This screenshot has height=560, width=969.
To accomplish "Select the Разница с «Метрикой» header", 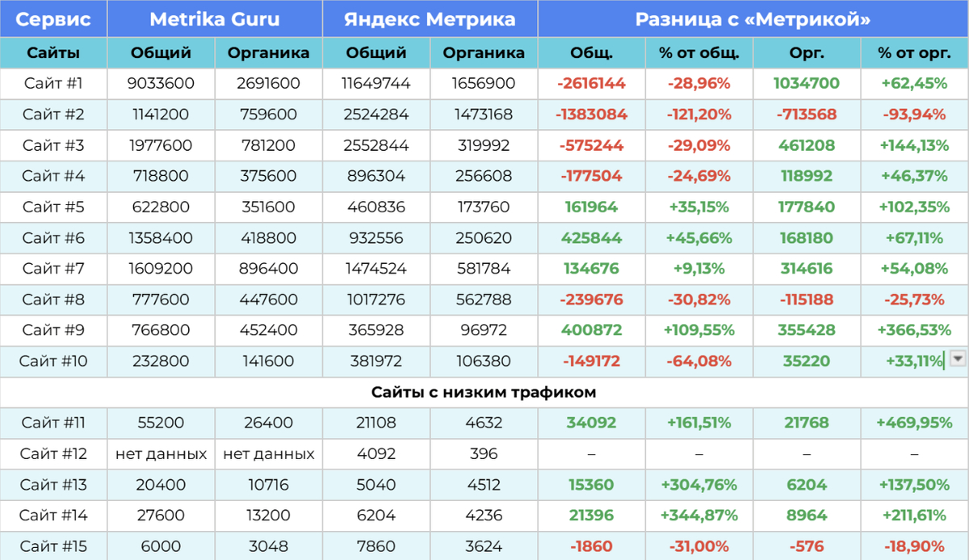I will coord(753,19).
